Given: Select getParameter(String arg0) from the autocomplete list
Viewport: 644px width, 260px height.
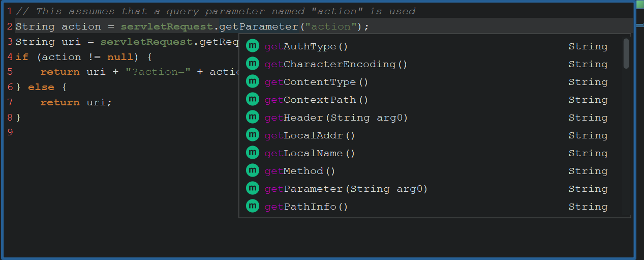Looking at the screenshot, I should click(x=346, y=189).
